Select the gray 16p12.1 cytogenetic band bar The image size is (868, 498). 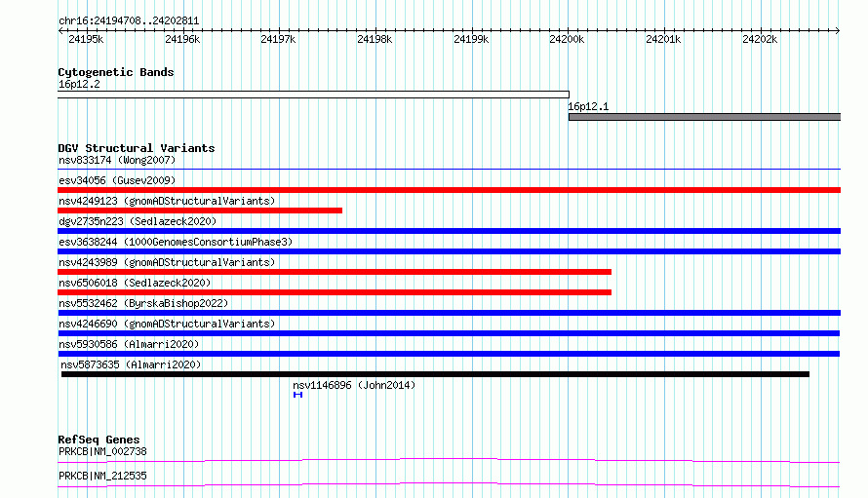tap(705, 117)
